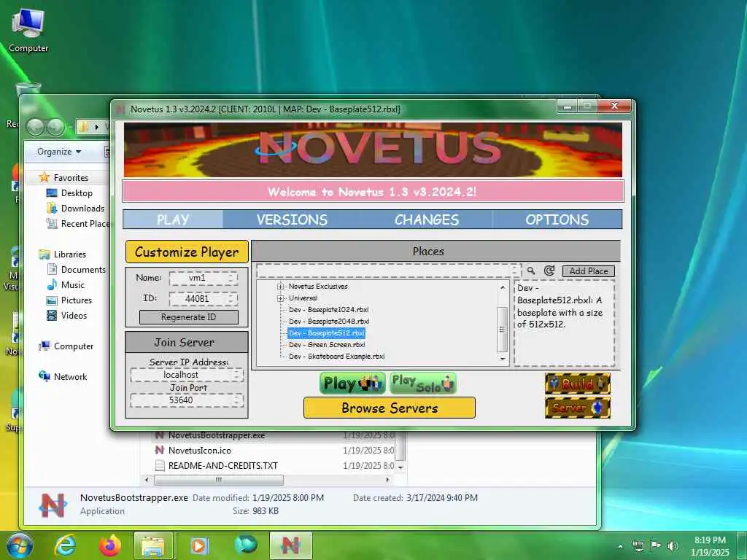This screenshot has width=747, height=560.
Task: Click the search magnifier icon in Places
Action: click(x=531, y=271)
